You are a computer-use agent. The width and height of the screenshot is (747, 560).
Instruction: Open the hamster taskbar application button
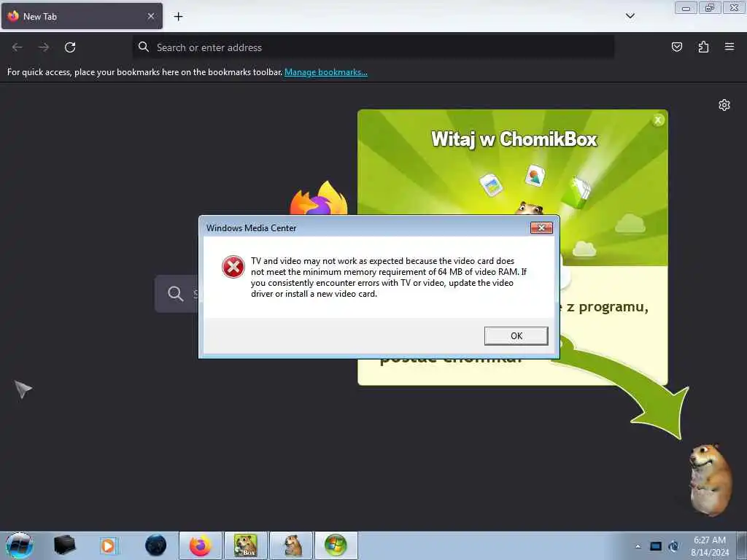tap(291, 545)
